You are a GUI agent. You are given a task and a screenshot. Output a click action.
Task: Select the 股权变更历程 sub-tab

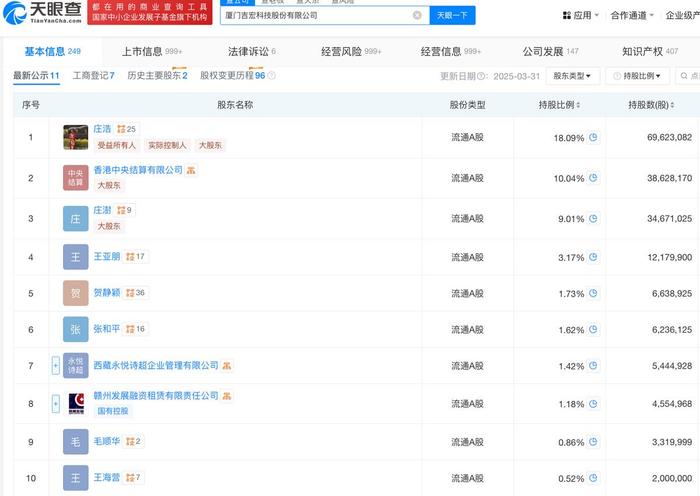pyautogui.click(x=233, y=75)
